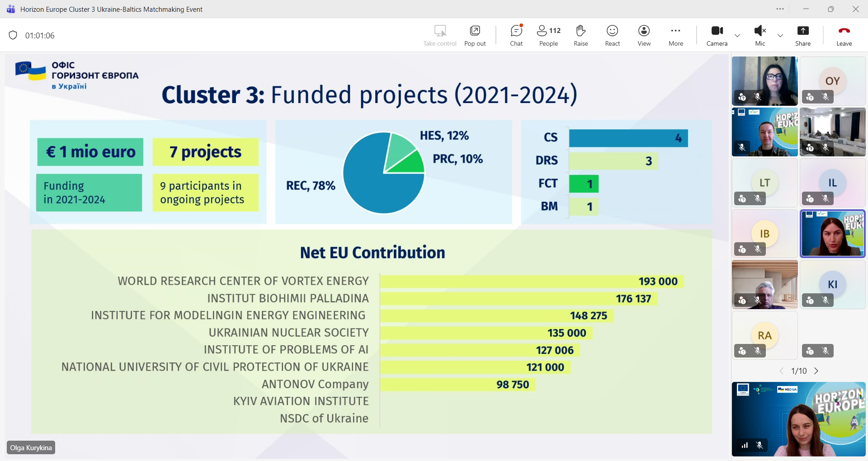This screenshot has height=461, width=868.
Task: Open the View layout options
Action: 644,35
